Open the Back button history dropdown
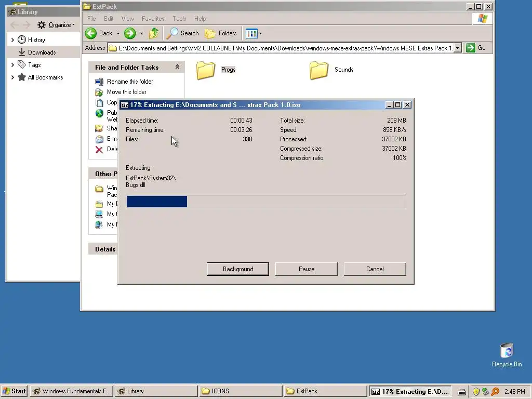The width and height of the screenshot is (532, 399). point(118,34)
